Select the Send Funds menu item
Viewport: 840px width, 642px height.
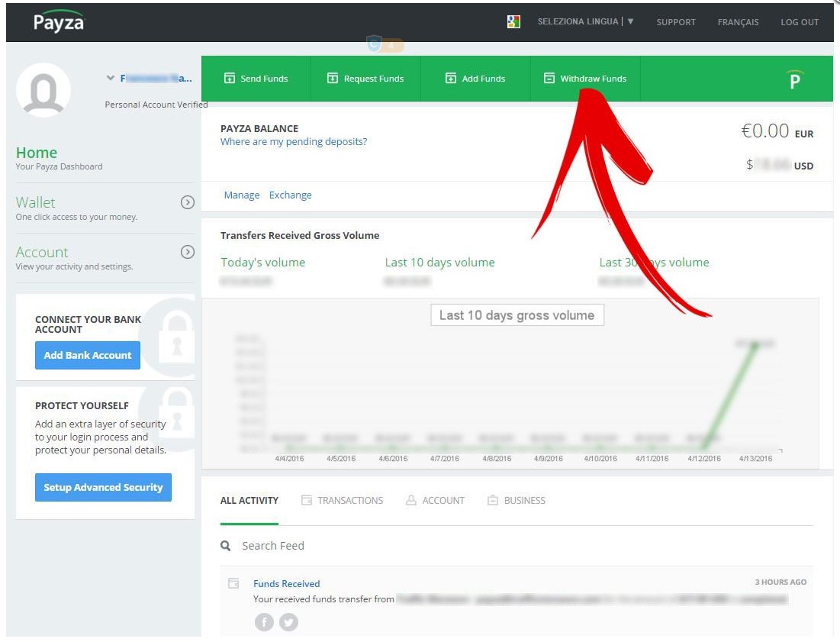click(x=256, y=79)
